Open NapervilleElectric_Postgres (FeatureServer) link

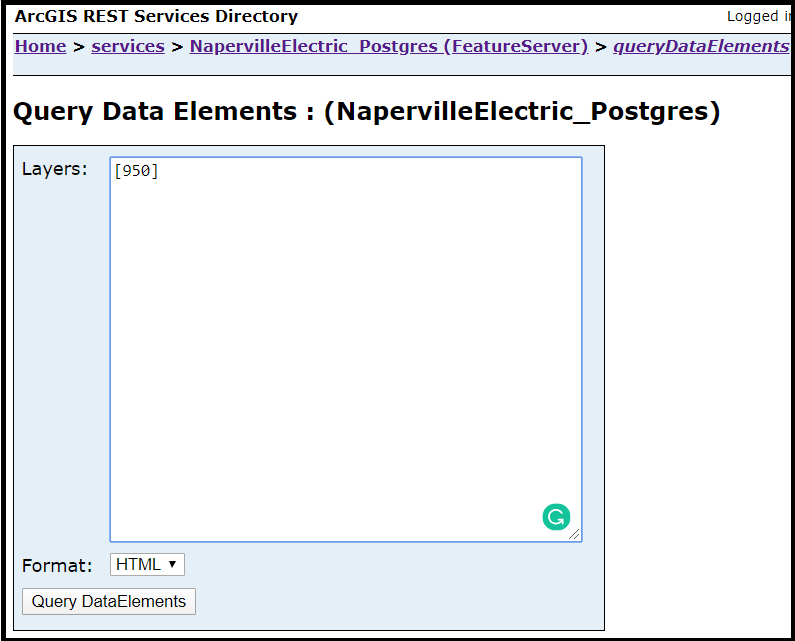pos(389,46)
